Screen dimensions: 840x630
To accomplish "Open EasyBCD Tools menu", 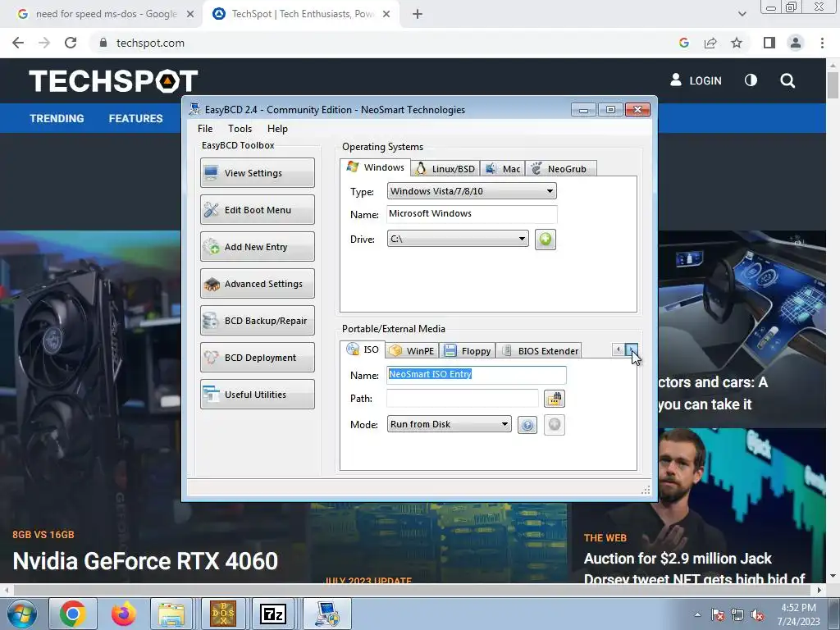I will click(240, 129).
